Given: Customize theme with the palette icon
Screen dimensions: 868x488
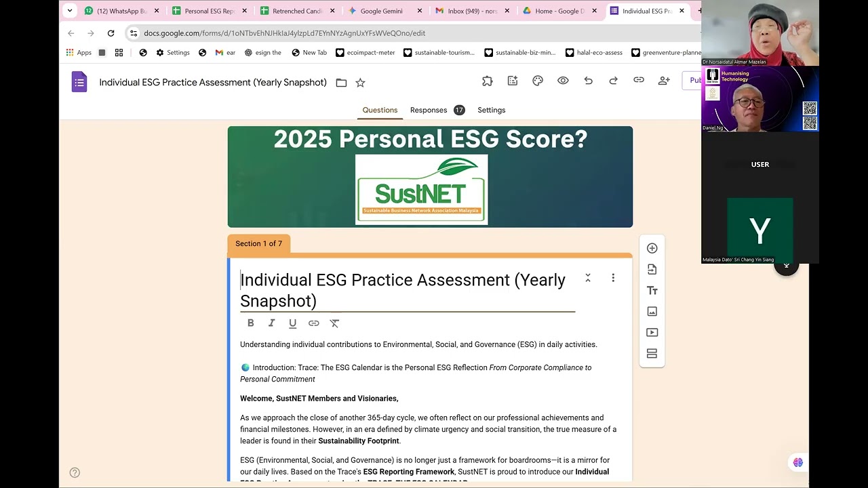Looking at the screenshot, I should pos(538,81).
